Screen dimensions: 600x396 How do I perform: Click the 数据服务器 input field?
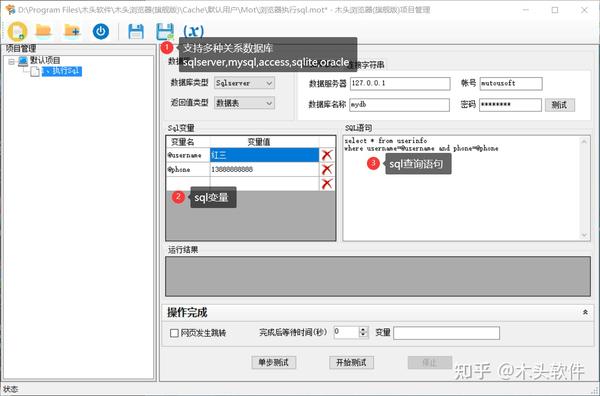click(x=400, y=83)
